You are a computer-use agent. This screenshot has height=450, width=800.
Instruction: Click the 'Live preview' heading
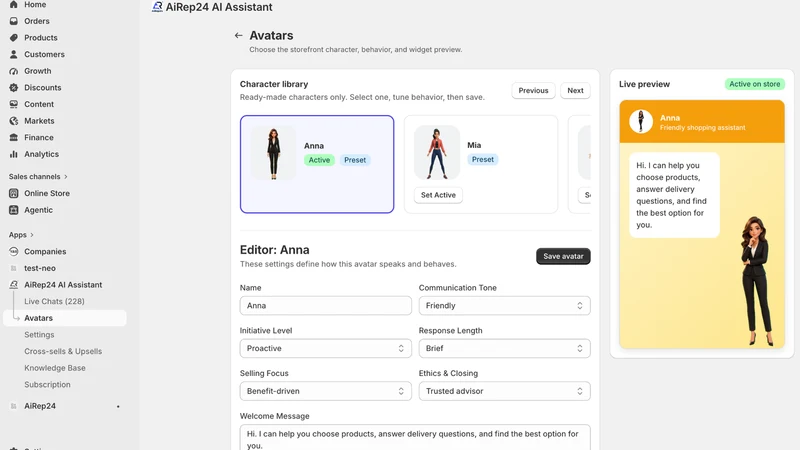tap(644, 84)
